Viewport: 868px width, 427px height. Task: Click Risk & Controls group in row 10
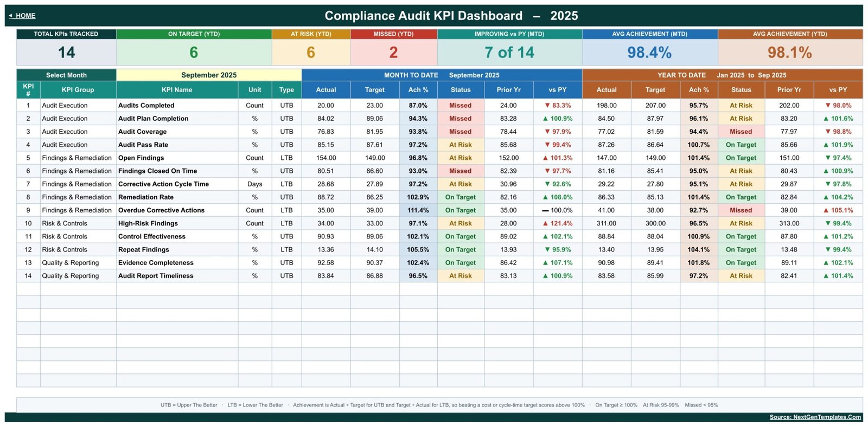point(78,223)
